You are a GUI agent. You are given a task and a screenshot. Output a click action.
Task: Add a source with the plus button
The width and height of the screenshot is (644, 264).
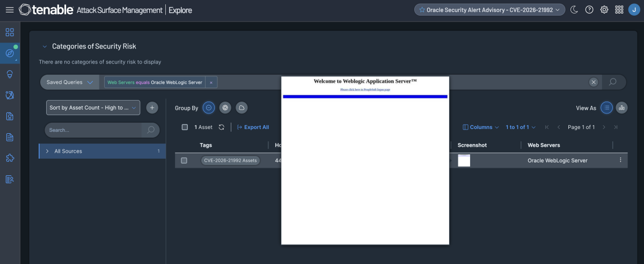click(x=152, y=108)
